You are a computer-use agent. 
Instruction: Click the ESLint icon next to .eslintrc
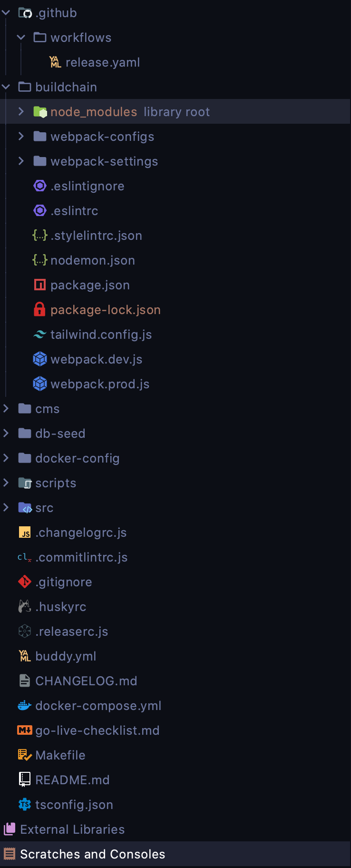(40, 210)
